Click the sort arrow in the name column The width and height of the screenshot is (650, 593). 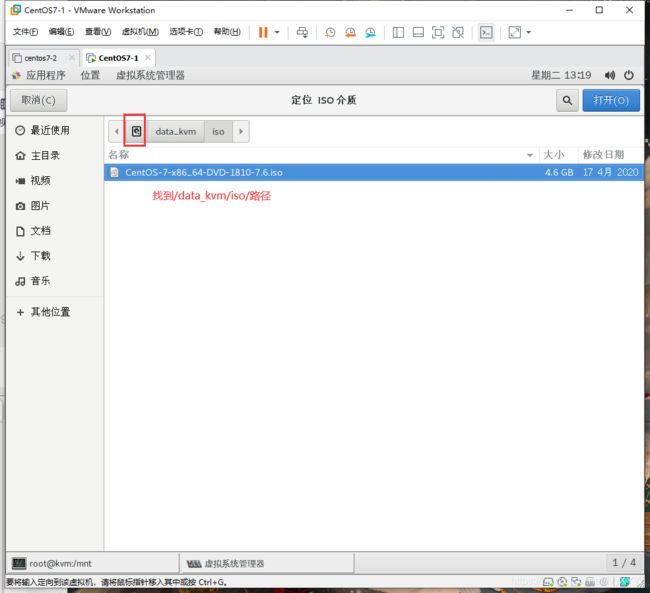[x=529, y=155]
